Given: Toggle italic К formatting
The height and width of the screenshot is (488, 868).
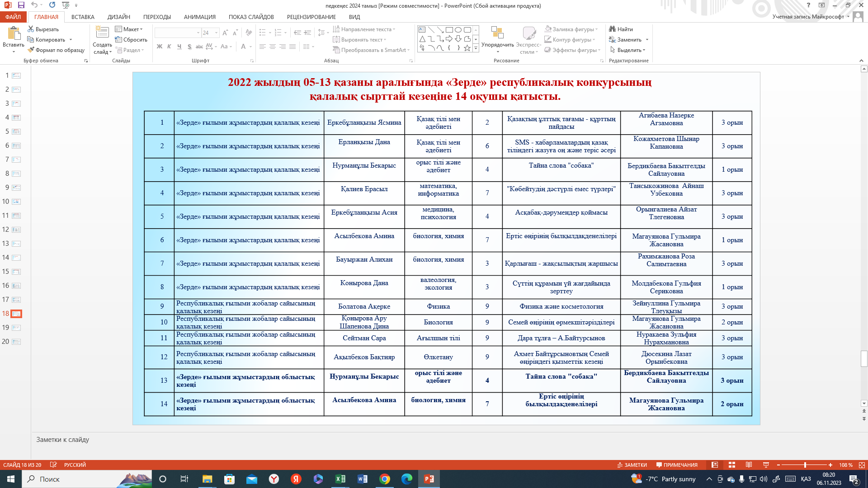Looking at the screenshot, I should click(169, 47).
